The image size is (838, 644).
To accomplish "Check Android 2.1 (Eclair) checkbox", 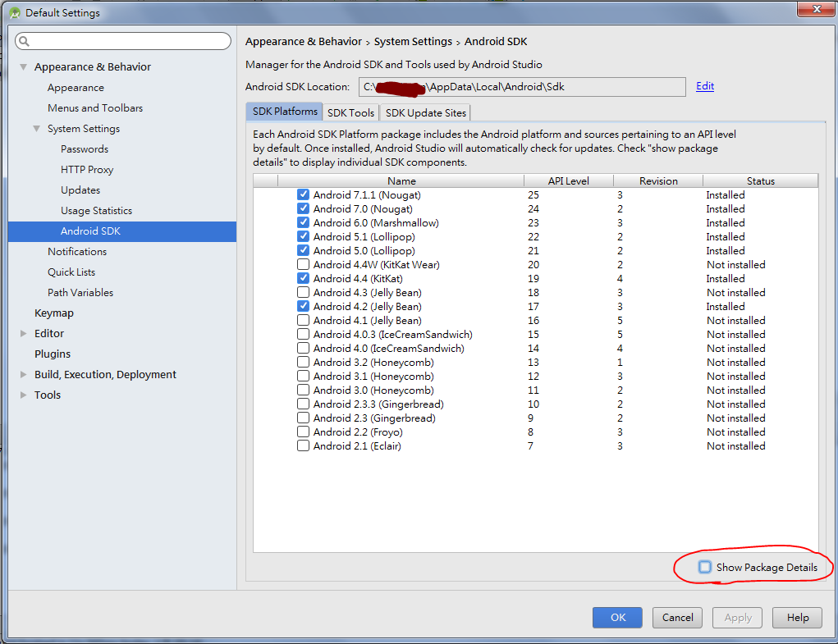I will (x=303, y=445).
